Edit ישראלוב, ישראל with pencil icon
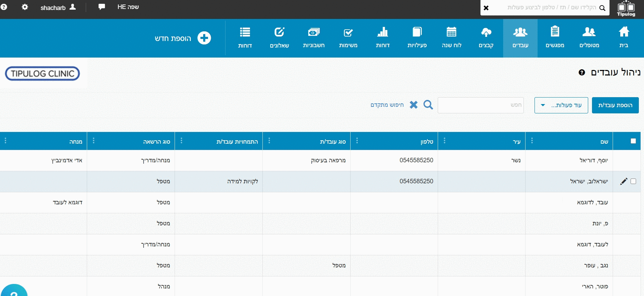644x296 pixels. pyautogui.click(x=624, y=182)
